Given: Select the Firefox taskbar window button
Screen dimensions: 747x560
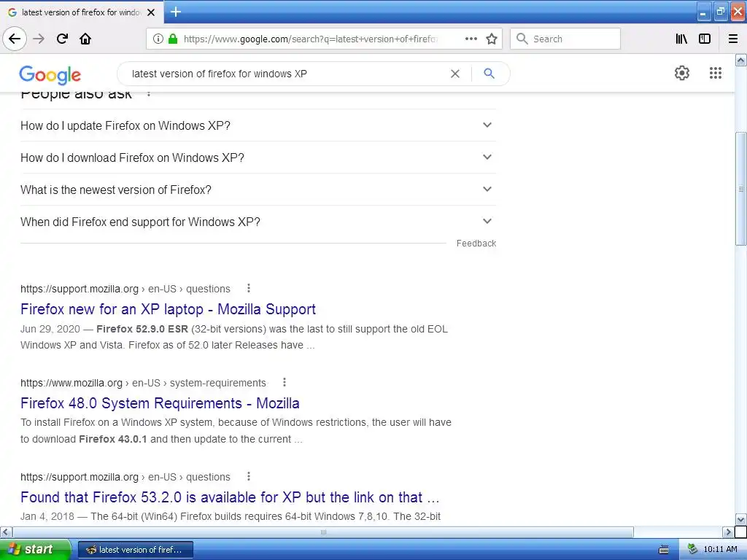Looking at the screenshot, I should point(135,550).
